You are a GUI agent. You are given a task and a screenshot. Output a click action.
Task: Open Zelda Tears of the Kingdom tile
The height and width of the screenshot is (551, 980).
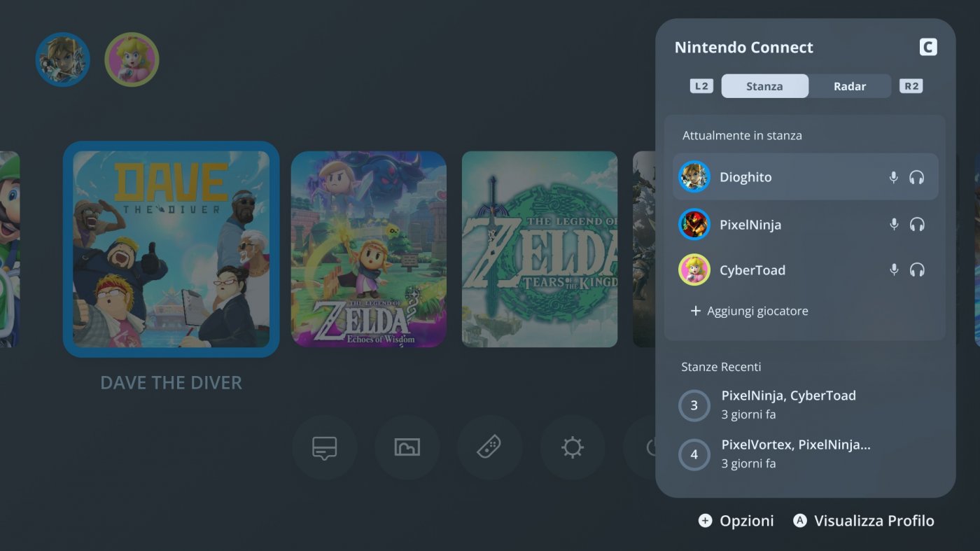pyautogui.click(x=540, y=249)
